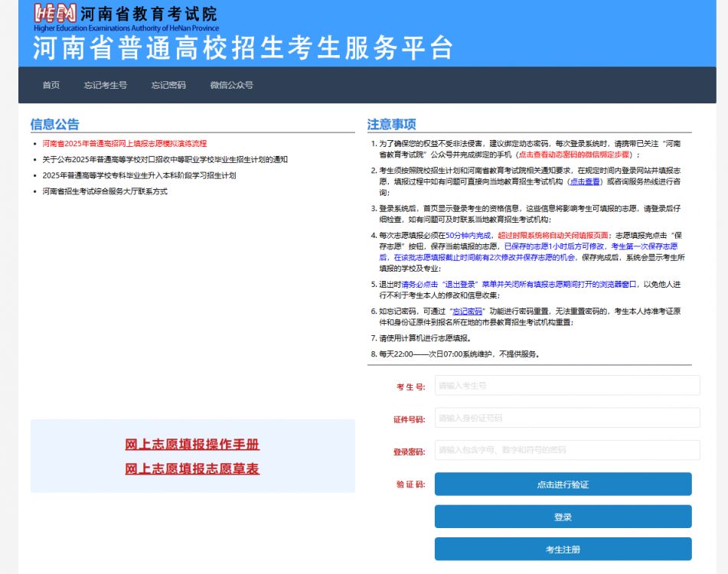Click the 河南省普通高校招生考生服务平台 title
The width and height of the screenshot is (728, 574).
(x=243, y=47)
